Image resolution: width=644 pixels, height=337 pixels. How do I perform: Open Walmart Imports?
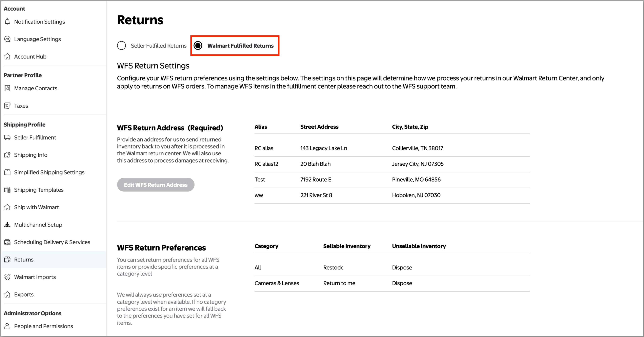35,277
